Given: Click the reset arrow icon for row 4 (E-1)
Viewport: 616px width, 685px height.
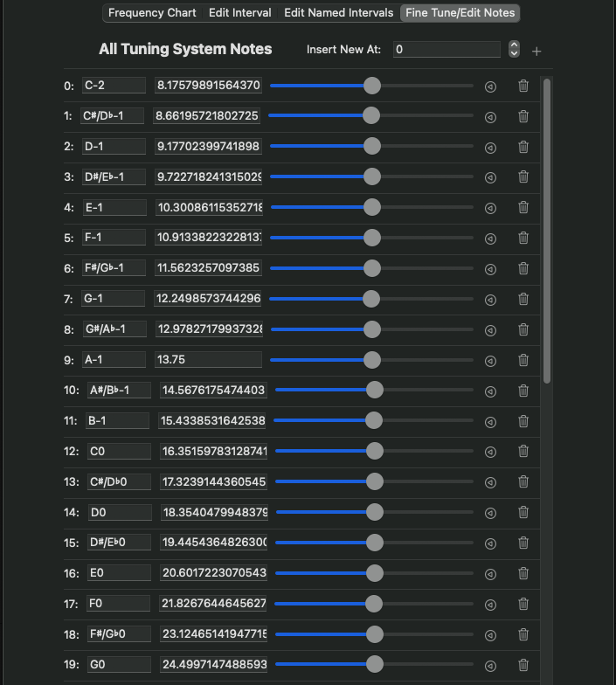Looking at the screenshot, I should pyautogui.click(x=490, y=208).
